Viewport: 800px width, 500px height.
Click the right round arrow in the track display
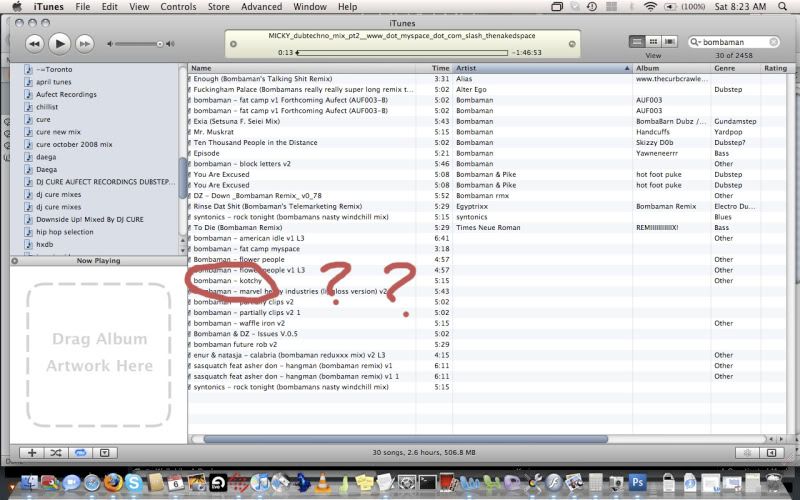click(572, 44)
